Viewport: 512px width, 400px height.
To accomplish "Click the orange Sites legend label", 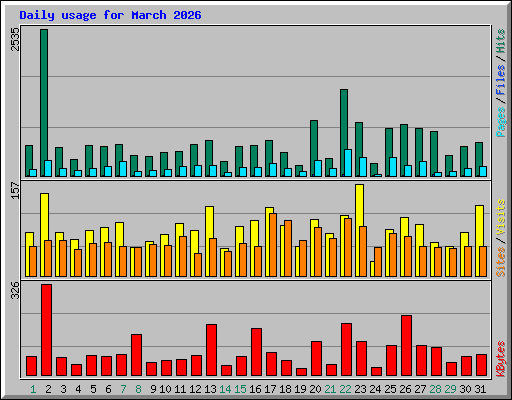I will (x=501, y=262).
